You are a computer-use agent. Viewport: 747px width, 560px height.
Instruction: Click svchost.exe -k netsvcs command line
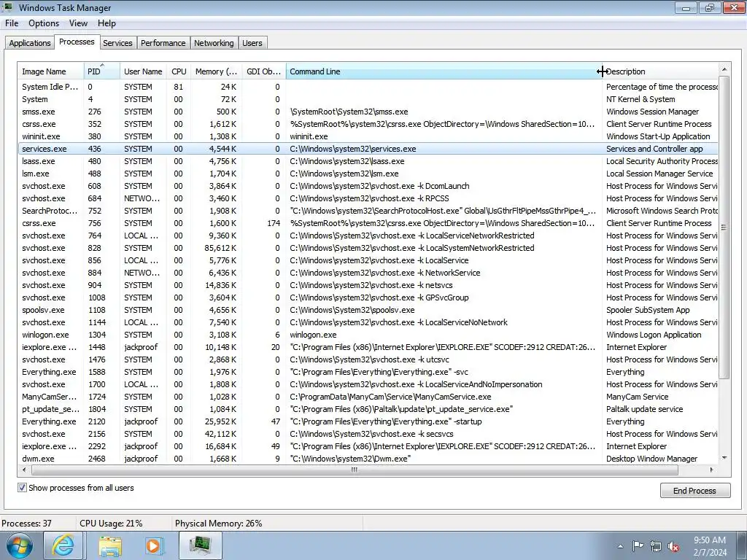click(x=371, y=285)
